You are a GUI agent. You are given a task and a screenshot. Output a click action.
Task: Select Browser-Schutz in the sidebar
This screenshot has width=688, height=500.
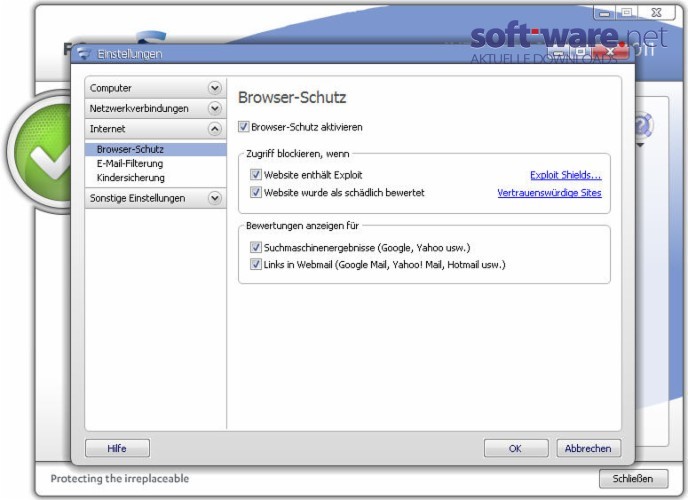click(155, 149)
